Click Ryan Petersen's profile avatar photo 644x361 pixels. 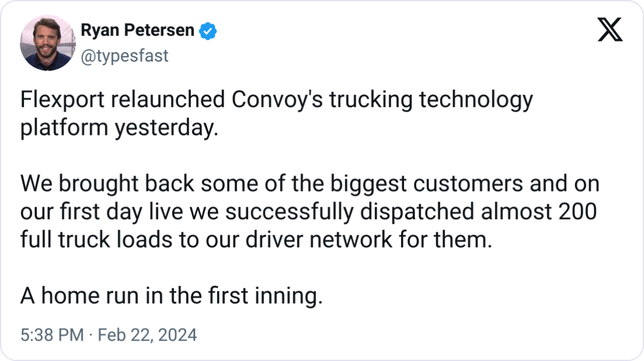pyautogui.click(x=48, y=43)
